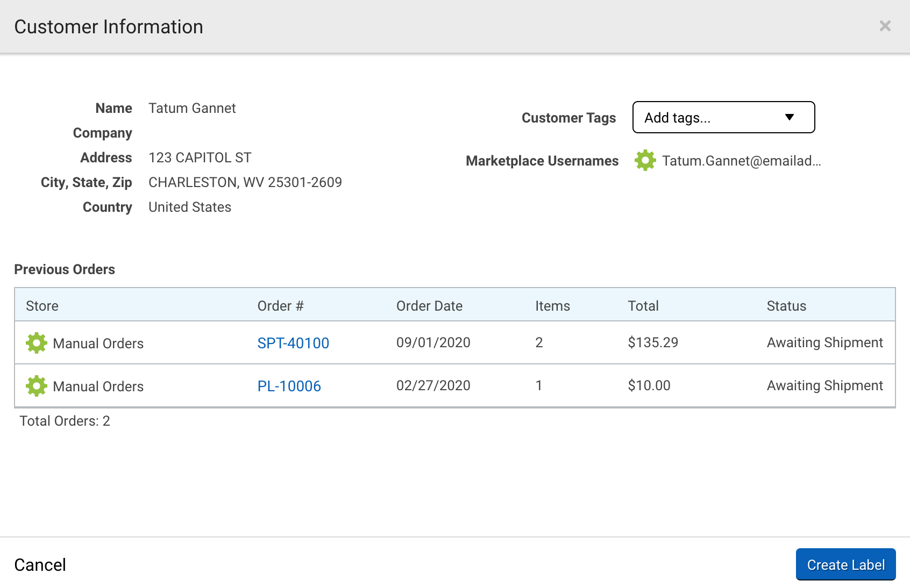This screenshot has height=588, width=910.
Task: Click the Customer Tags dropdown arrow
Action: point(789,117)
